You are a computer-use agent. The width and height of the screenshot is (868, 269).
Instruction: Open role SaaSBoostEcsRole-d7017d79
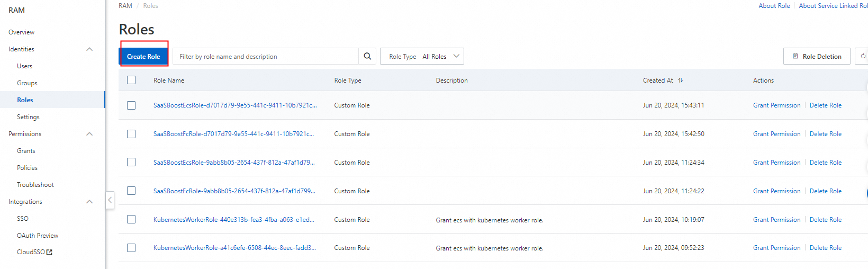pos(235,105)
